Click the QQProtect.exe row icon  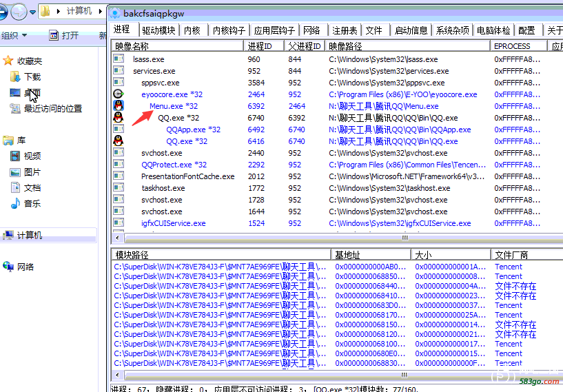pos(119,164)
